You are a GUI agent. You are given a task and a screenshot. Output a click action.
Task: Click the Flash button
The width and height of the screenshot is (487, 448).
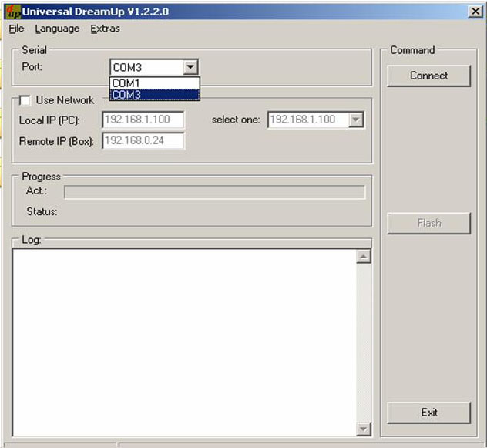point(429,223)
